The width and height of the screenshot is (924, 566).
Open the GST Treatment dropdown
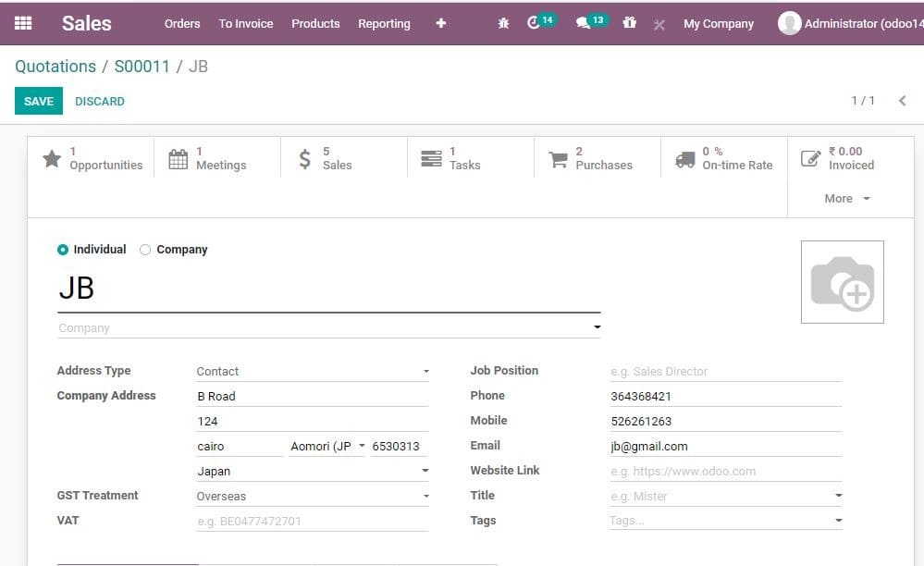[312, 496]
